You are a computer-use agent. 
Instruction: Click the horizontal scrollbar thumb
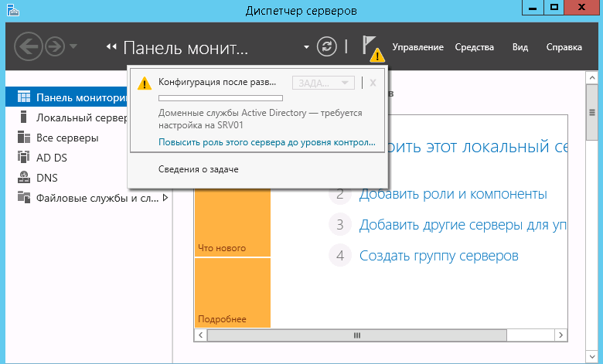pyautogui.click(x=357, y=335)
